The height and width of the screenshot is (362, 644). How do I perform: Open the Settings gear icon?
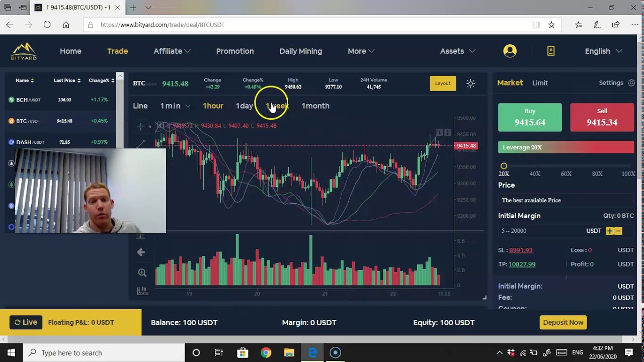tap(631, 83)
